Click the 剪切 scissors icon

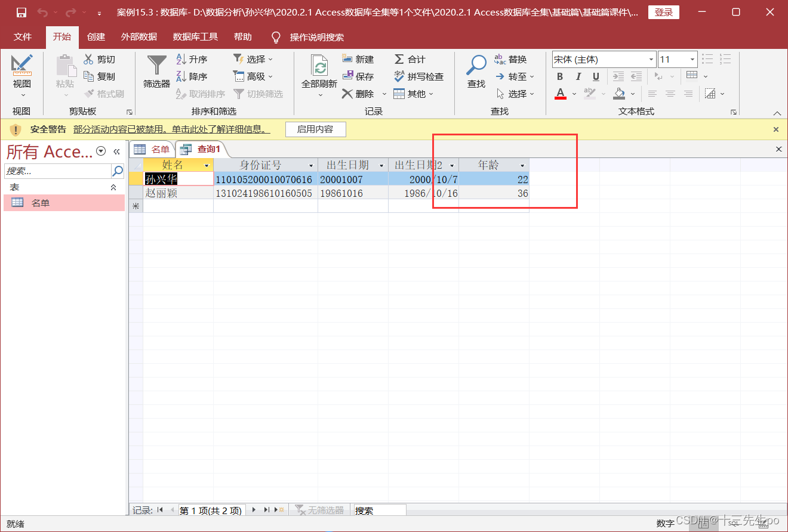point(88,59)
